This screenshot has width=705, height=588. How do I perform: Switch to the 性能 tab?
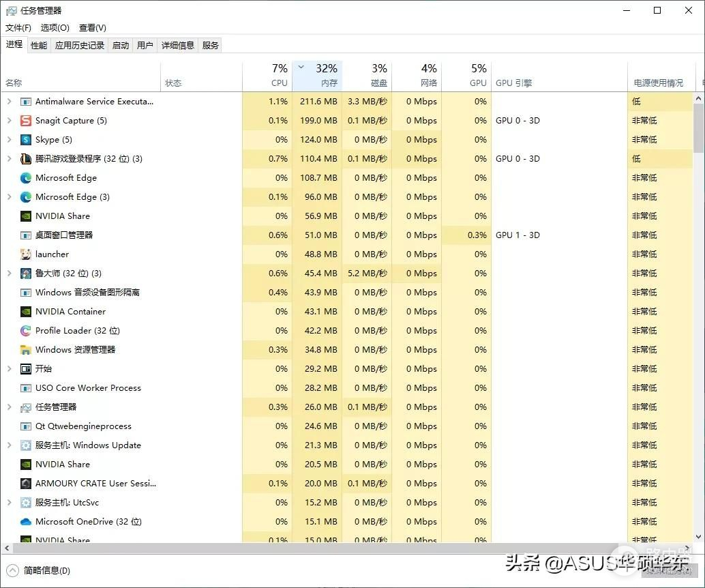pyautogui.click(x=39, y=46)
